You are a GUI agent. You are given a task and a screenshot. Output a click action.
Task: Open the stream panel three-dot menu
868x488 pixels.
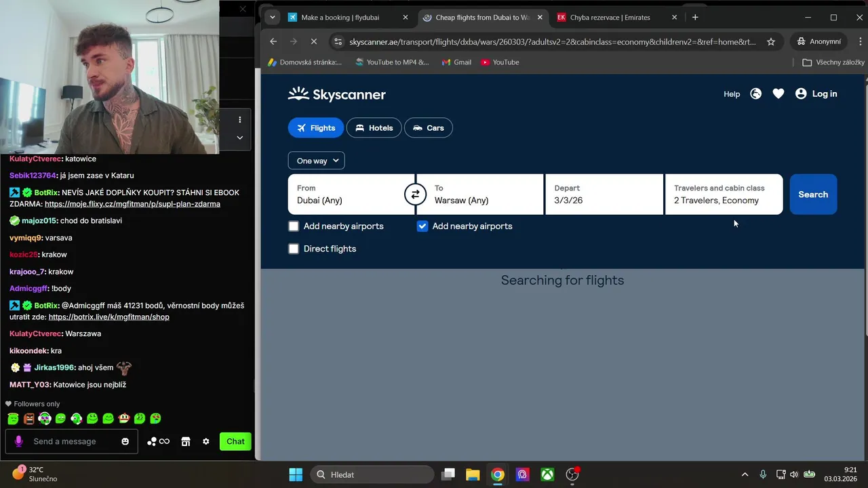click(x=239, y=120)
